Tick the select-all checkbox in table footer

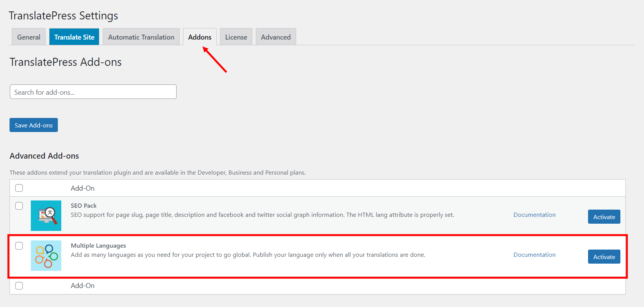point(19,286)
